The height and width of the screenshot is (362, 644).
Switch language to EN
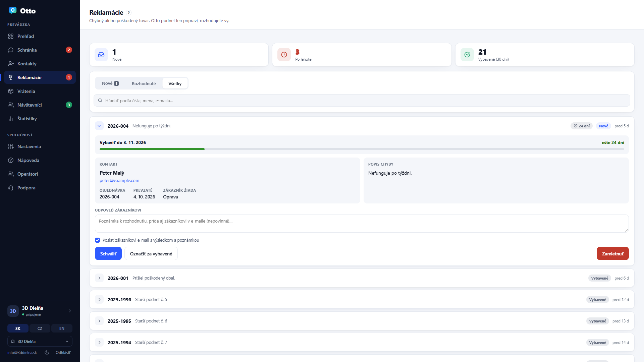62,328
